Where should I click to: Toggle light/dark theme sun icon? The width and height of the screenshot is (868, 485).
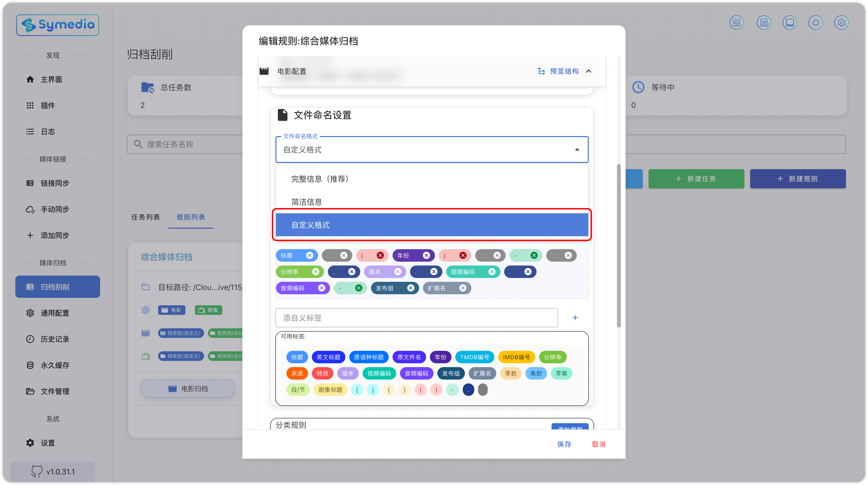tap(816, 23)
